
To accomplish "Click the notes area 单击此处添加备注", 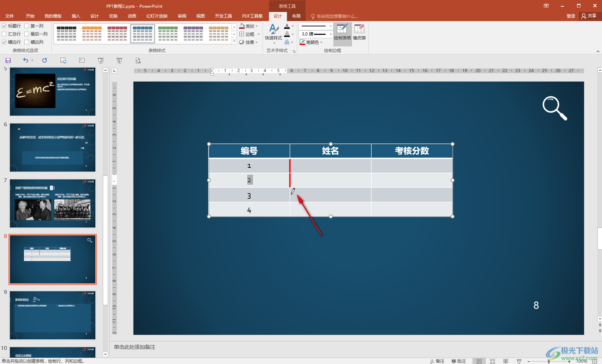I will pos(134,347).
